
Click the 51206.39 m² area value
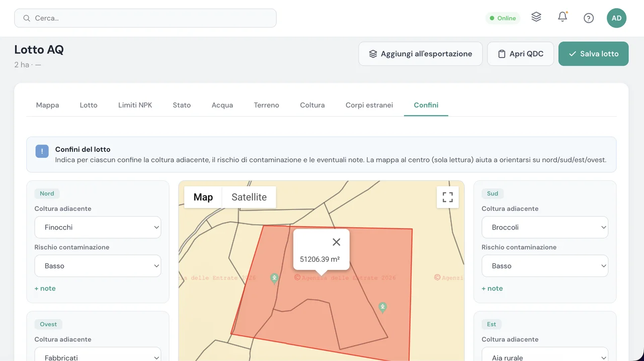point(319,259)
